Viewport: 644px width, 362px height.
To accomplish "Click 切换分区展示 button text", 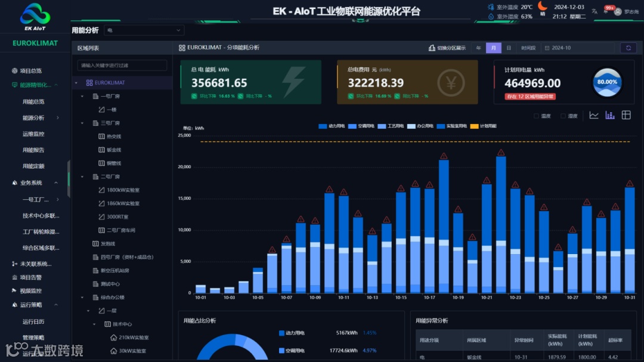I will coord(451,48).
